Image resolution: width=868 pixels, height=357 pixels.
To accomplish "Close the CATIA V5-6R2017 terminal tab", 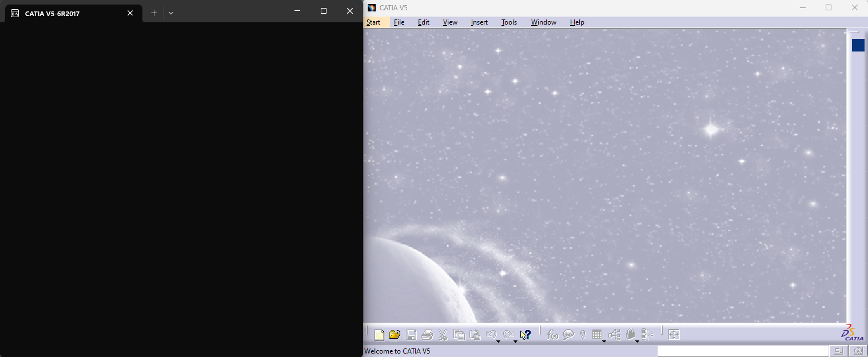I will (130, 13).
